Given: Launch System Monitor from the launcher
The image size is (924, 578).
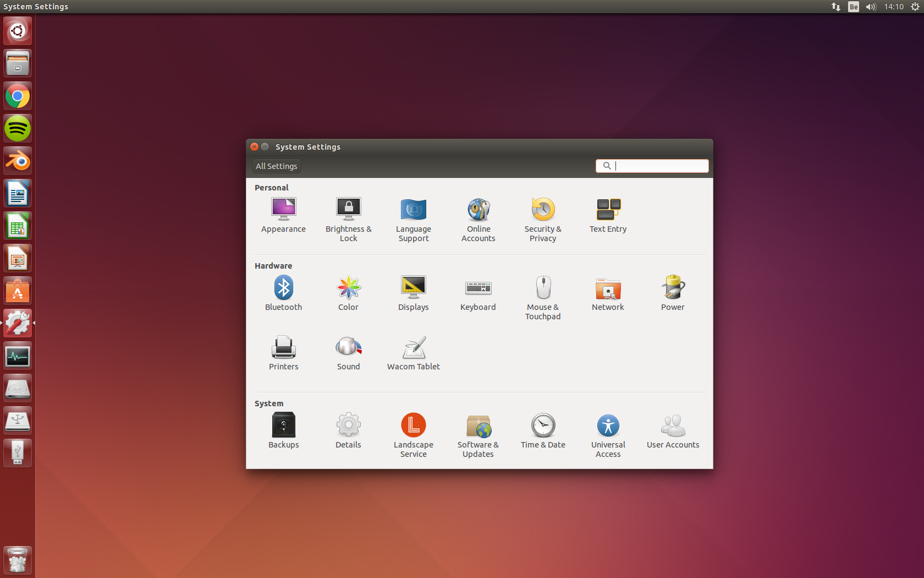Looking at the screenshot, I should pos(18,356).
